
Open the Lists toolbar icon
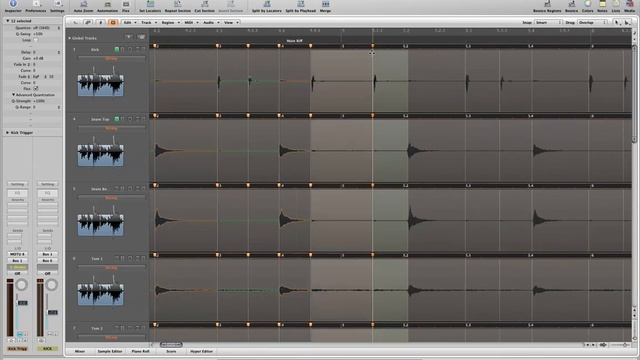coord(616,4)
